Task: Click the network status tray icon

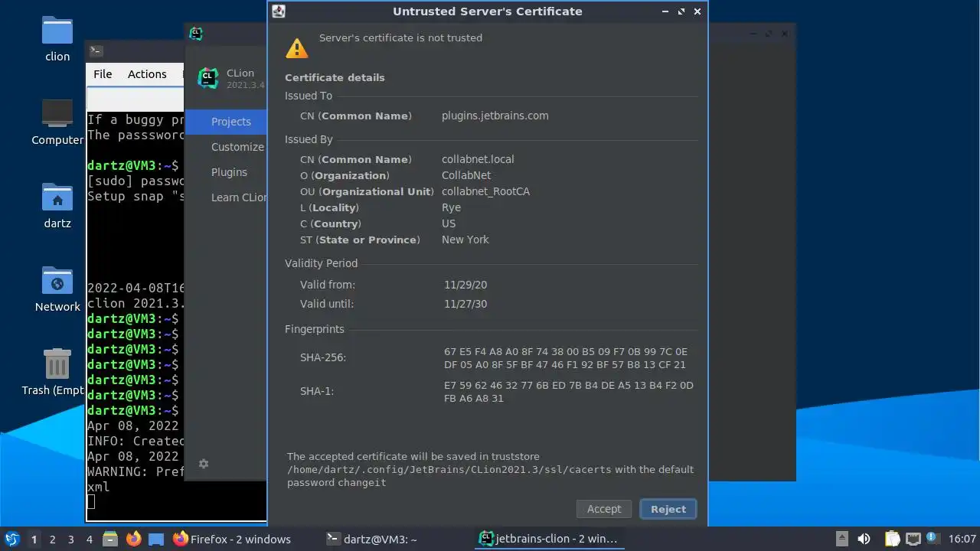Action: pos(913,539)
